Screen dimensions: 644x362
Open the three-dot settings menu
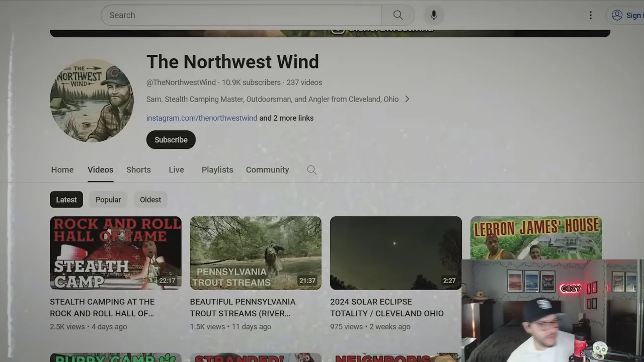[591, 15]
